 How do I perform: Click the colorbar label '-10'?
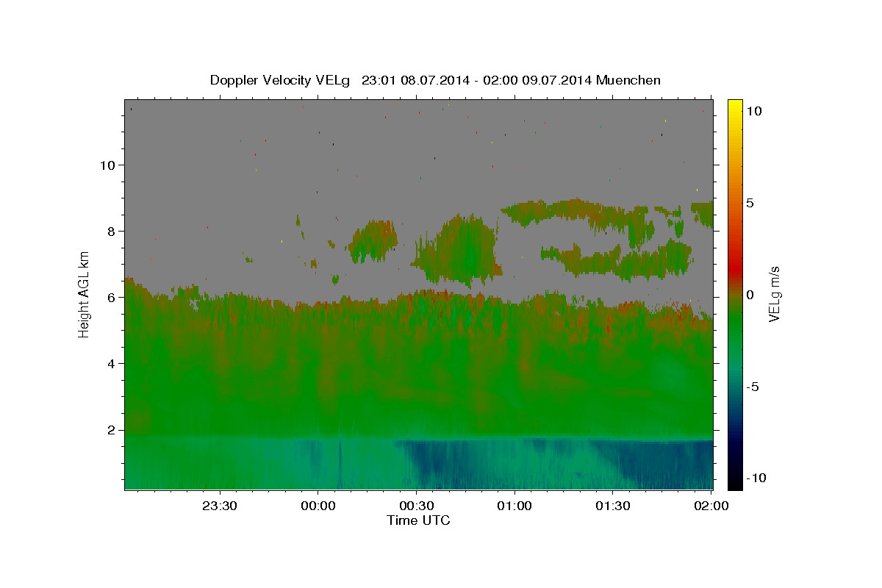756,478
